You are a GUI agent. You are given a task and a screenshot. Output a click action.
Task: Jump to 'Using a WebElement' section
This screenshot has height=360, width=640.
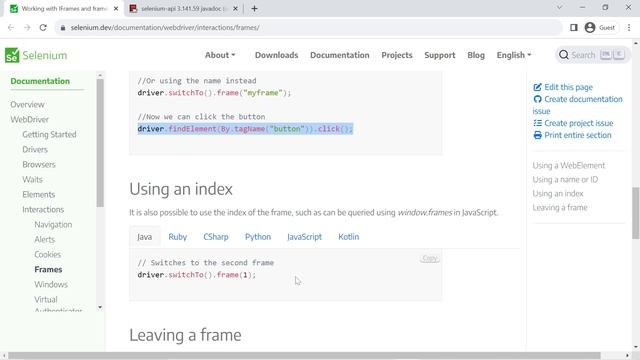coord(569,165)
